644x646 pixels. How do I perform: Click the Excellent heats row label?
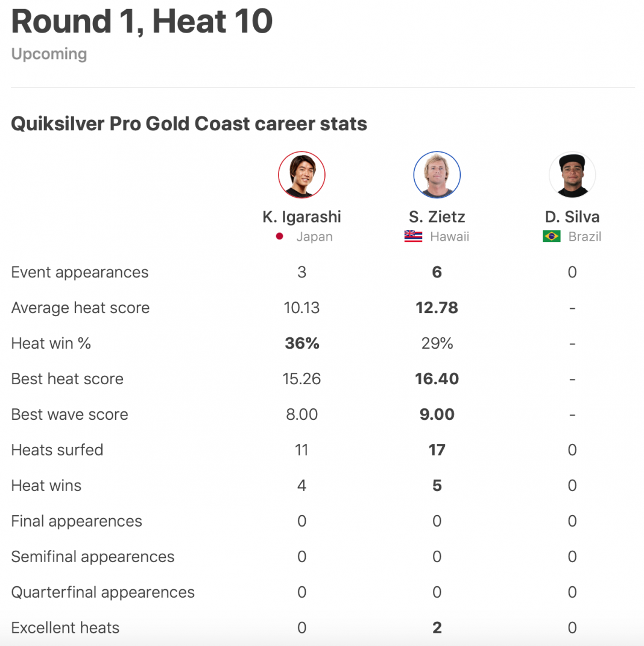pos(65,628)
